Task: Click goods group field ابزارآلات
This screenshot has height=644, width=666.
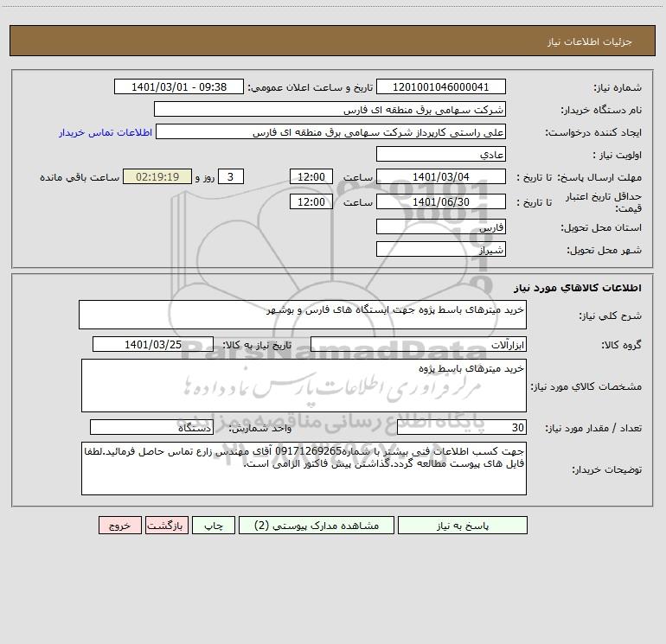Action: pos(419,344)
